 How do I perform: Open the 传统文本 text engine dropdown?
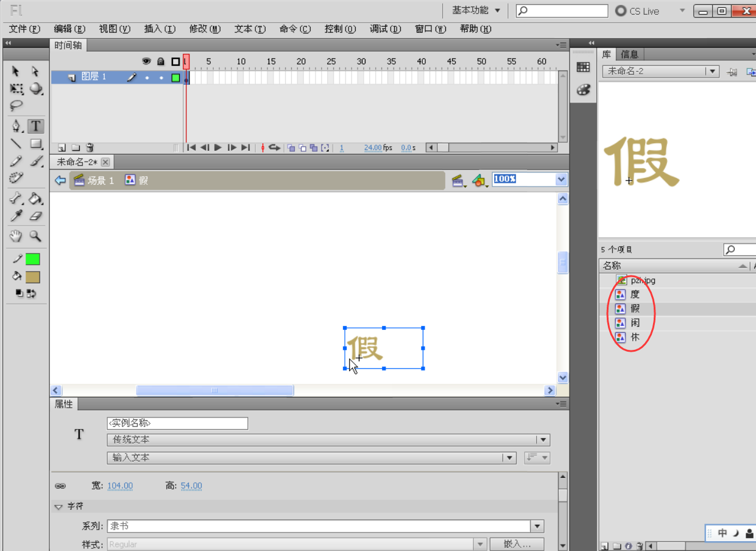328,440
